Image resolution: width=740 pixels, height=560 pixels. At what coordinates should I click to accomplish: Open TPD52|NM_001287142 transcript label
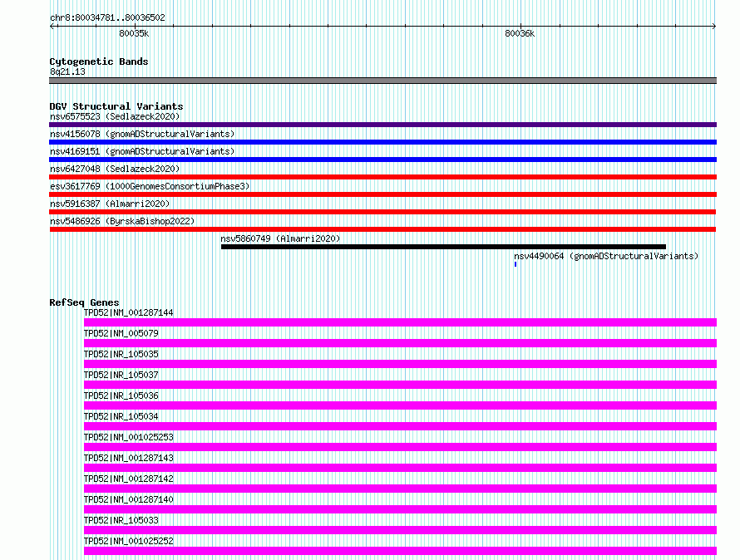coord(128,479)
